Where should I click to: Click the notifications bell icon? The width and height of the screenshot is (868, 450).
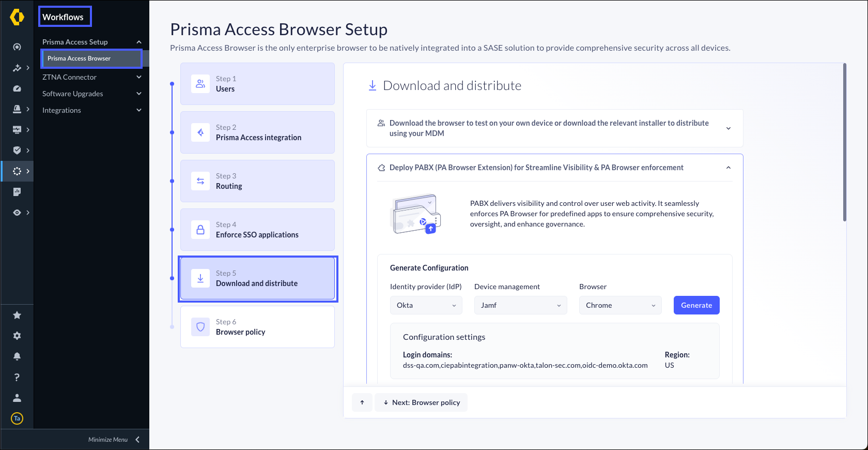point(17,356)
